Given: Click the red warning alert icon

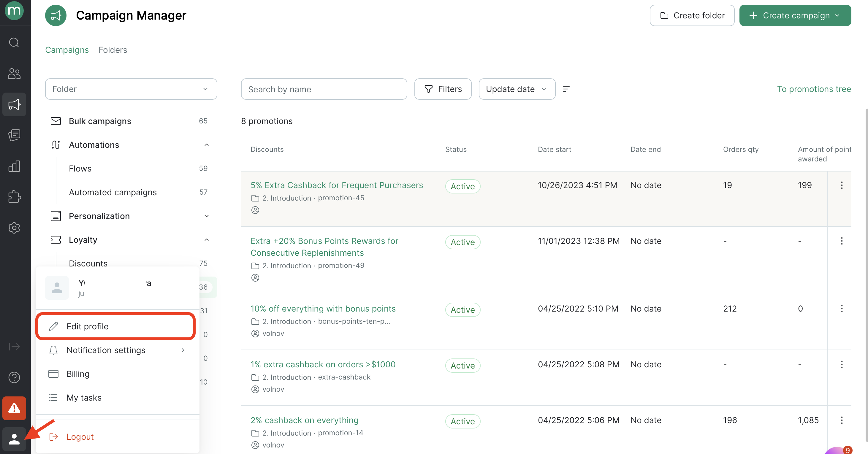Looking at the screenshot, I should pyautogui.click(x=14, y=408).
